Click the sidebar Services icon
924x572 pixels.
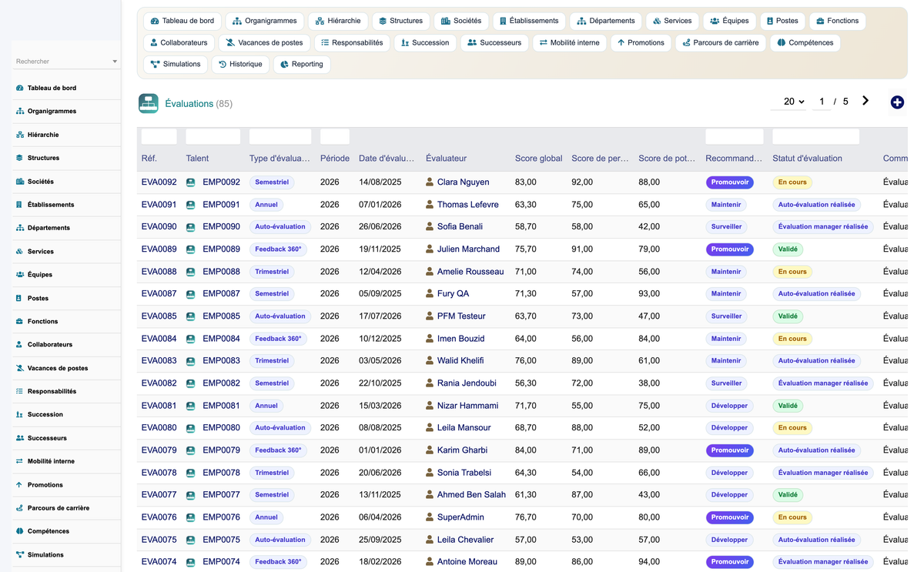pos(19,252)
